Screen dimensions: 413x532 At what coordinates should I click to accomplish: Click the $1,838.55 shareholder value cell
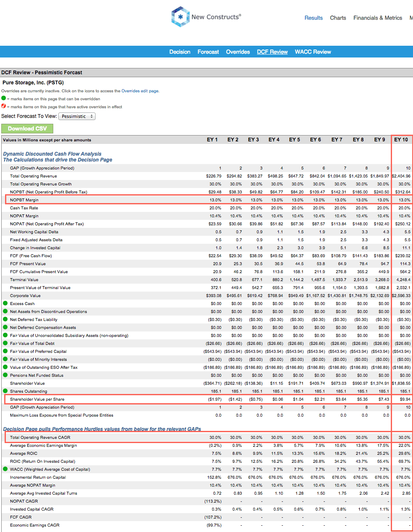tap(401, 383)
